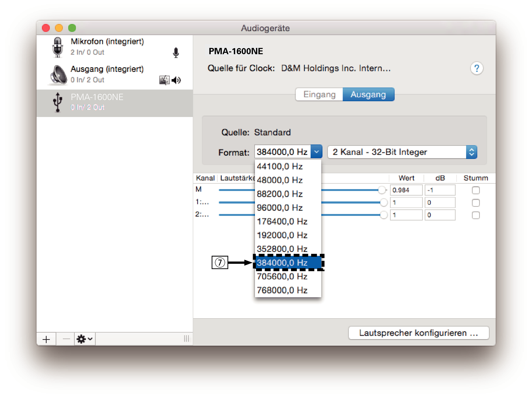Click the master Wert field showing 0.984
Screen dimensions: 532x398
(x=406, y=190)
